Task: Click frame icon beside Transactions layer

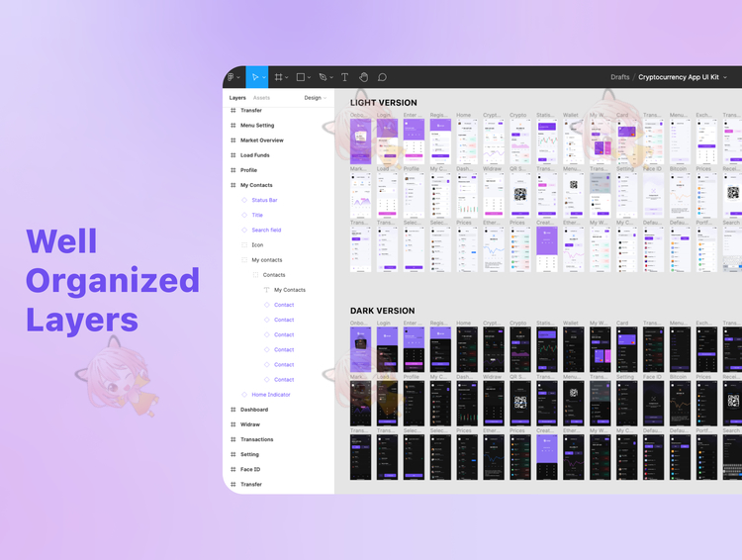Action: (x=232, y=439)
